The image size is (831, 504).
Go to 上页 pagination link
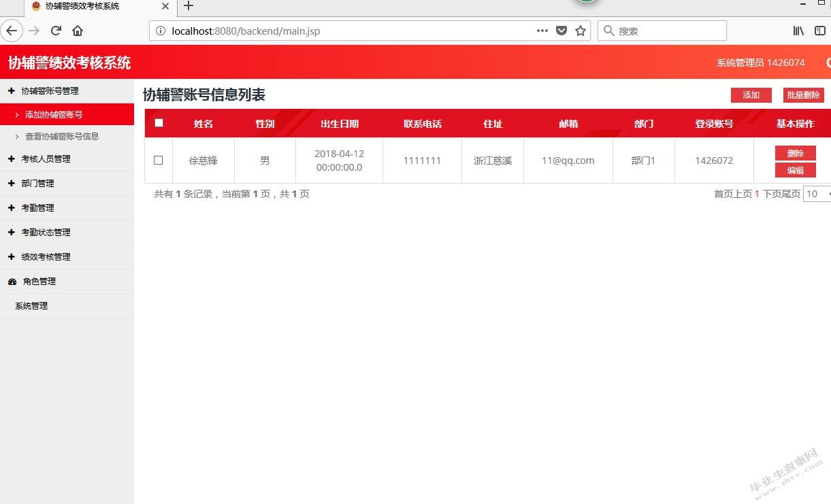[x=743, y=194]
